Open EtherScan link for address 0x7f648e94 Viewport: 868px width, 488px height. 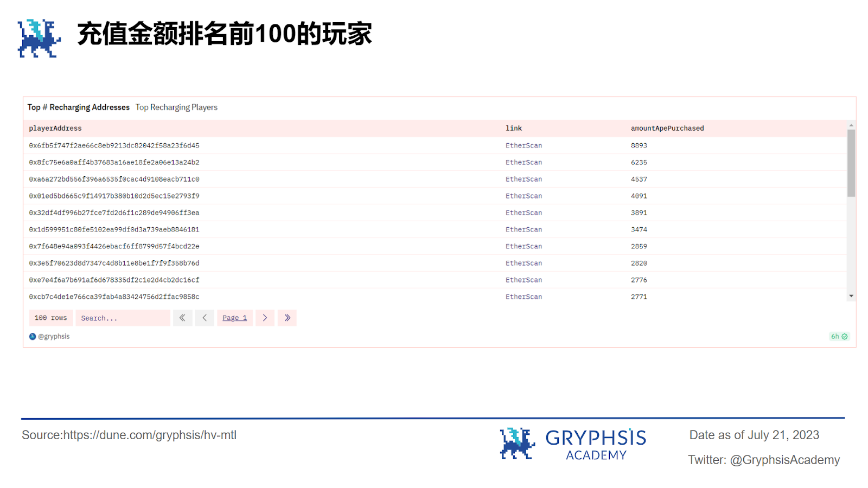(524, 246)
